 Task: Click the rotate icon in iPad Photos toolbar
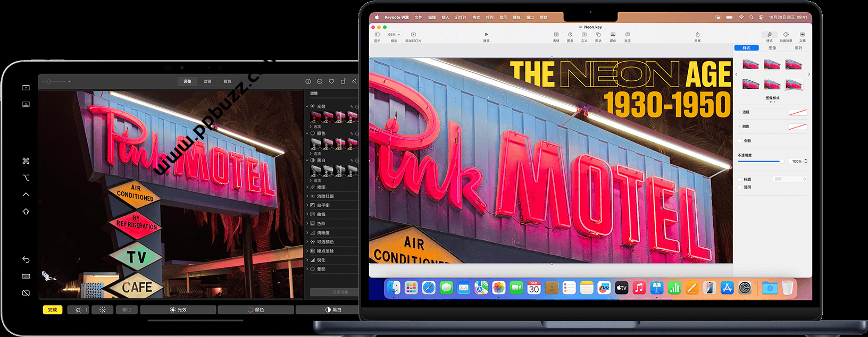[343, 81]
